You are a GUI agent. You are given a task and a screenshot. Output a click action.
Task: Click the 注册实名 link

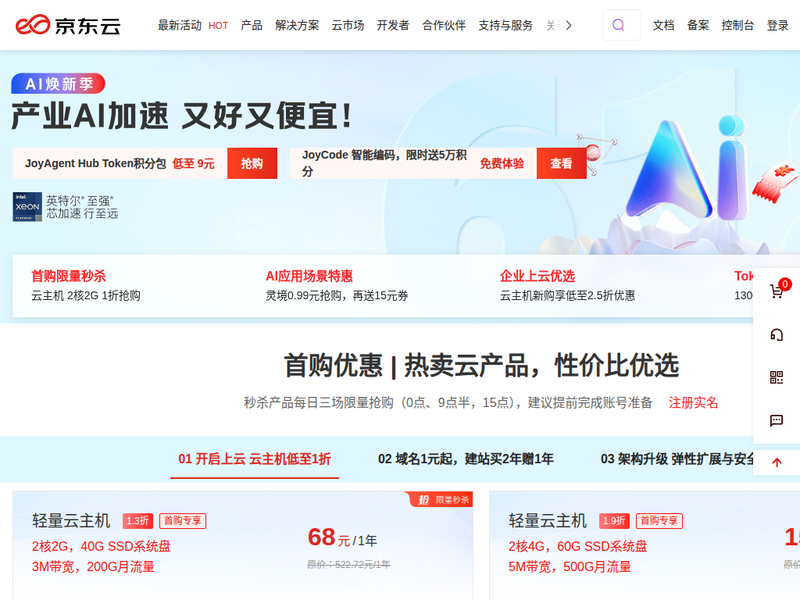click(693, 403)
